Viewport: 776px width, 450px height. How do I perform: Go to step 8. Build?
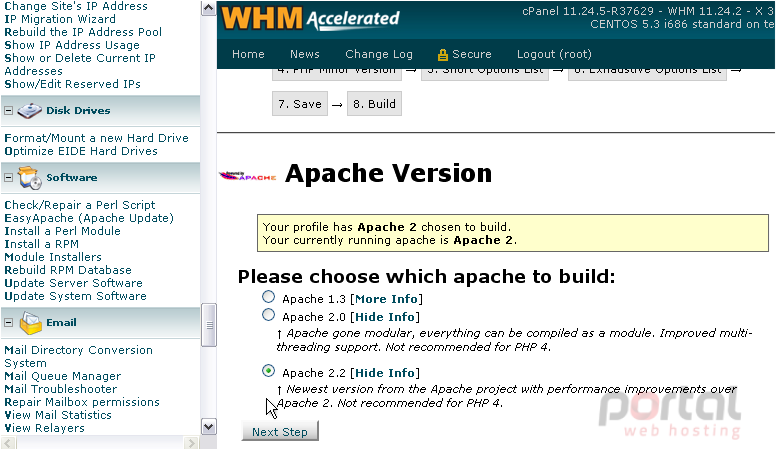coord(374,104)
